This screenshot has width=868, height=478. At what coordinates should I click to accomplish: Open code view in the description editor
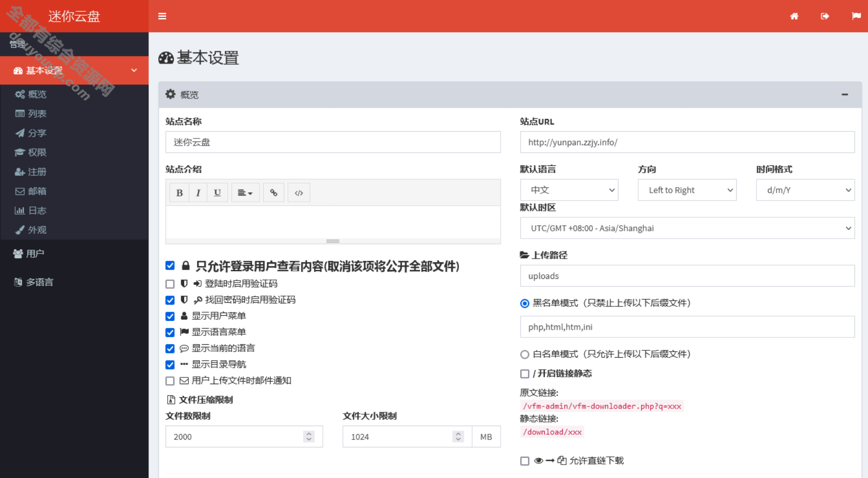coord(299,193)
